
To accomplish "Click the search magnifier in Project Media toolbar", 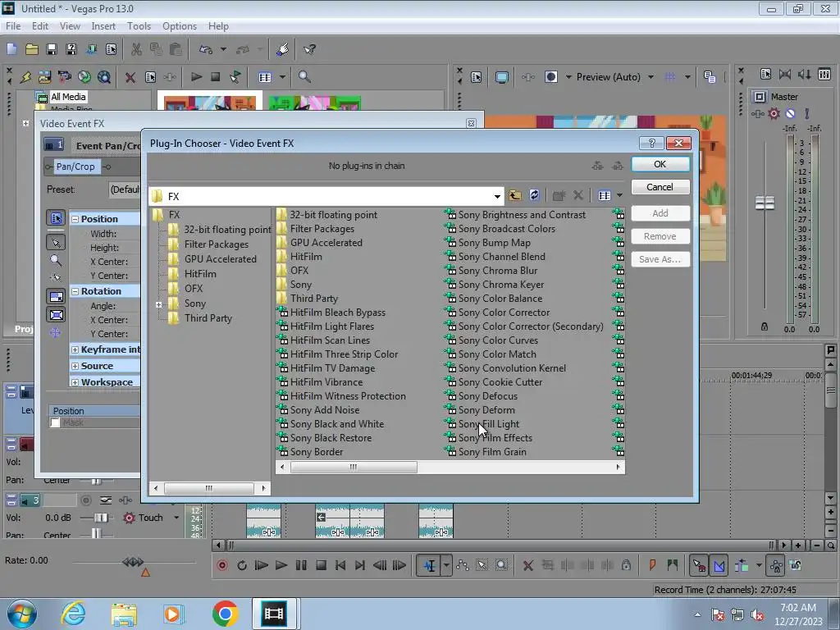I will coord(304,76).
